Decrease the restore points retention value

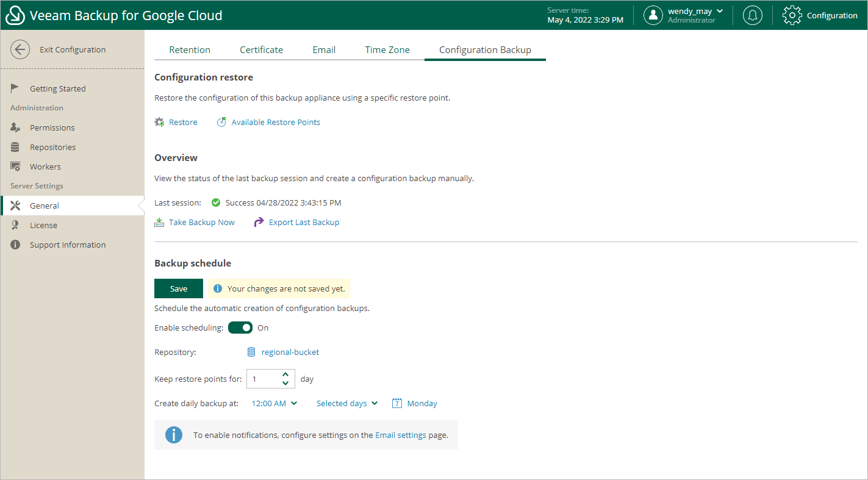click(x=285, y=383)
